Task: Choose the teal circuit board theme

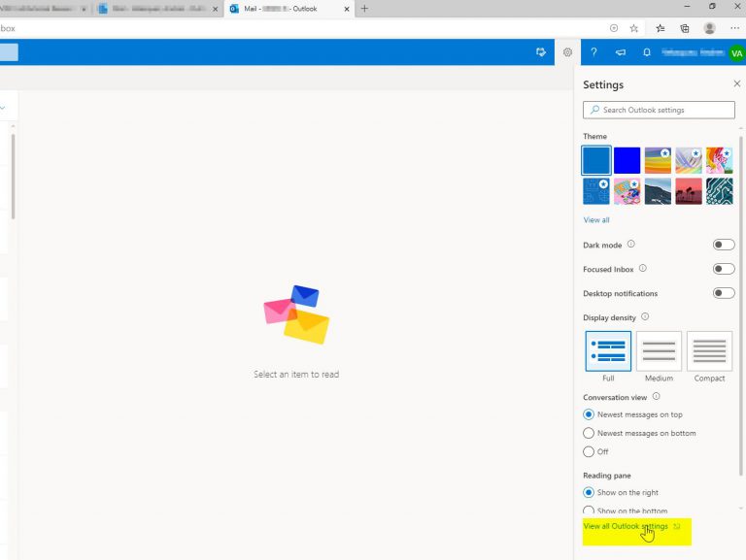Action: pos(720,191)
